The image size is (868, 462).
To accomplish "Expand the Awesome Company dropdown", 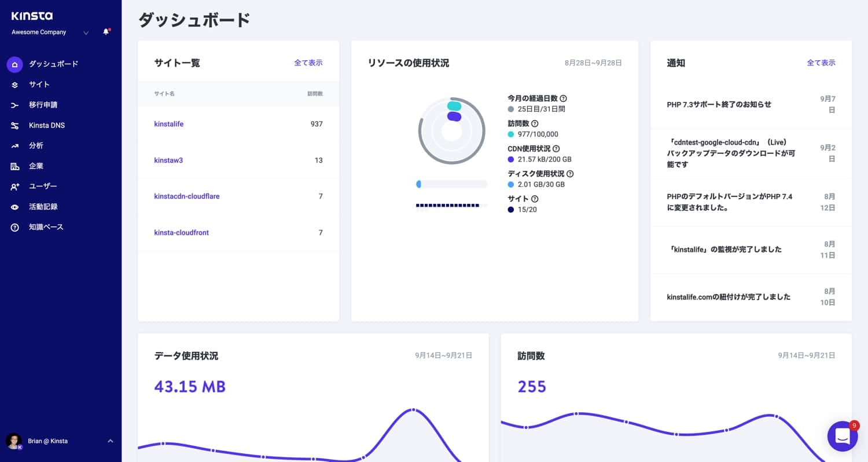I will coord(86,33).
